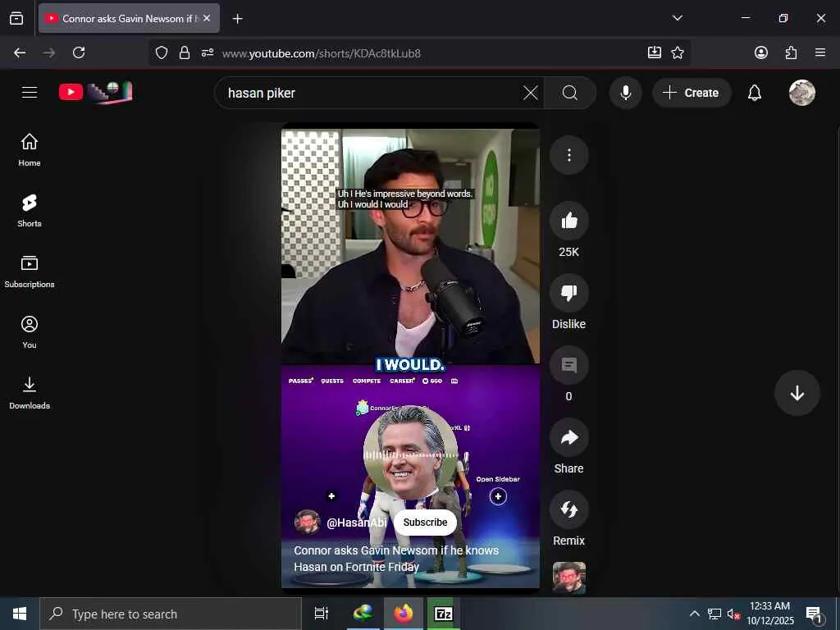Image resolution: width=840 pixels, height=630 pixels.
Task: Subscribe to the HasanAbi channel
Action: click(425, 523)
